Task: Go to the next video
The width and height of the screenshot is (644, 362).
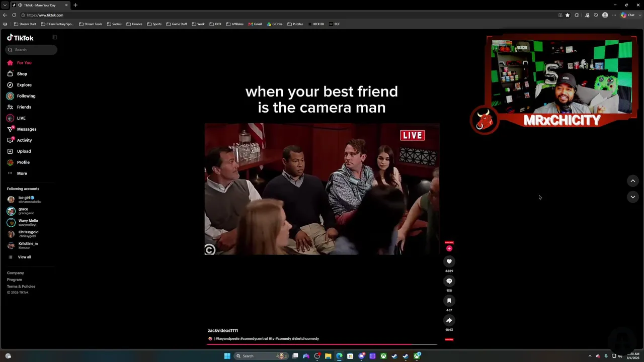Action: (633, 197)
